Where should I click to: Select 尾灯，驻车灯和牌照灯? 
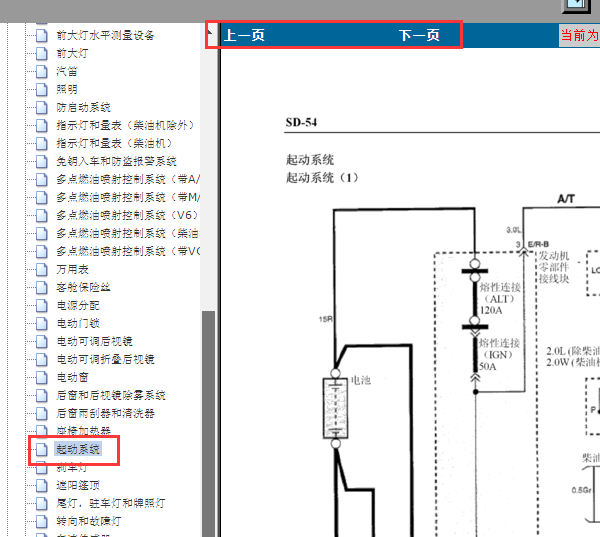coord(111,503)
